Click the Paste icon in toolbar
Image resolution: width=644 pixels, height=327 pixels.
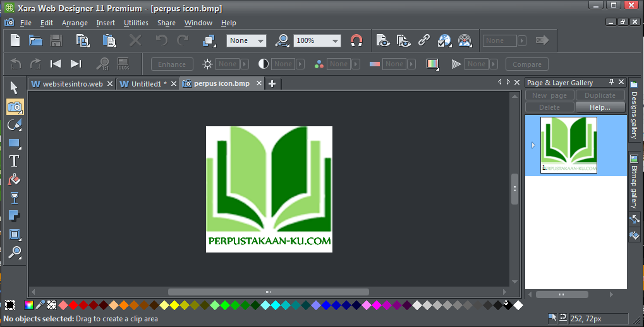[109, 40]
